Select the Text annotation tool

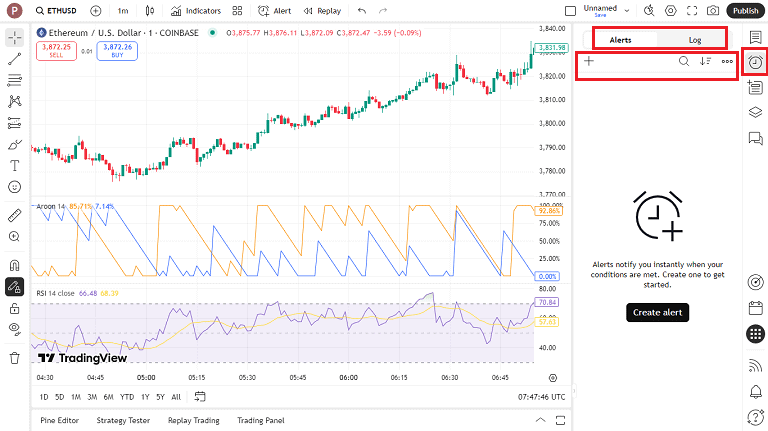coord(15,166)
